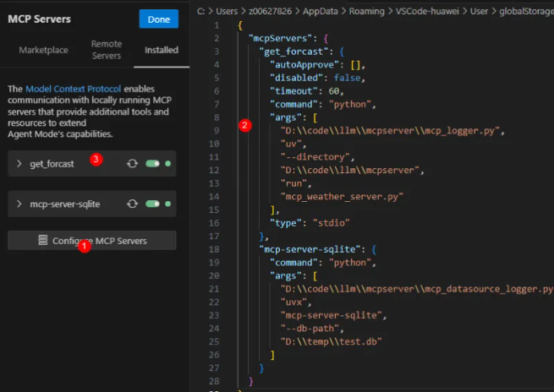Click the refresh icon for get_forcast server
Screen dimensions: 554x392
133,164
